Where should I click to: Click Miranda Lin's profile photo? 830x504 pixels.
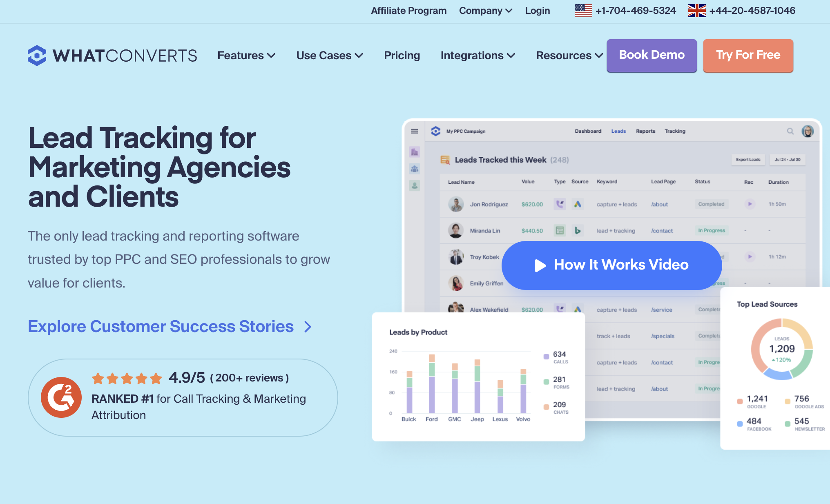point(456,230)
